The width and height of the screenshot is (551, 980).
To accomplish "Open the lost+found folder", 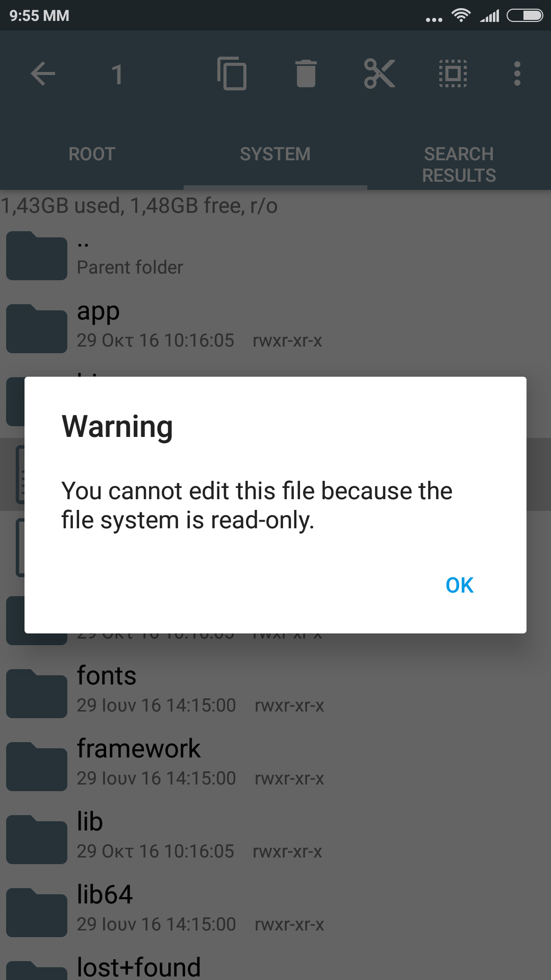I will (275, 965).
